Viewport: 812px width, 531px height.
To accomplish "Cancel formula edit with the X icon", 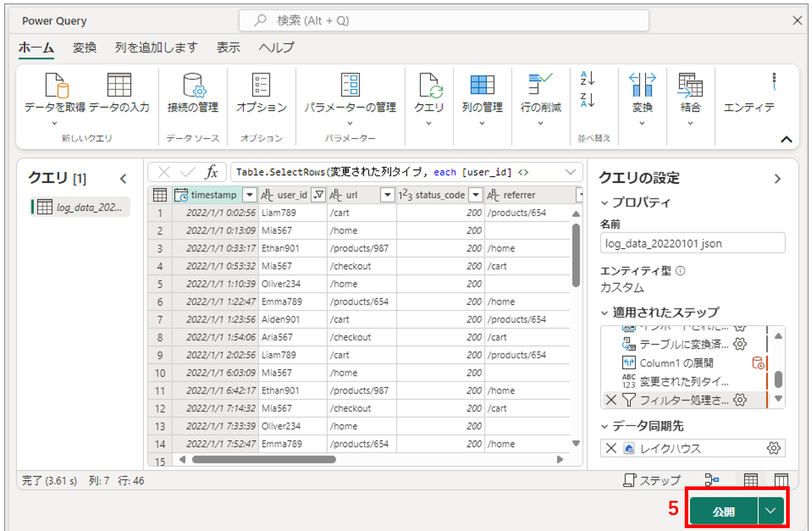I will point(164,172).
